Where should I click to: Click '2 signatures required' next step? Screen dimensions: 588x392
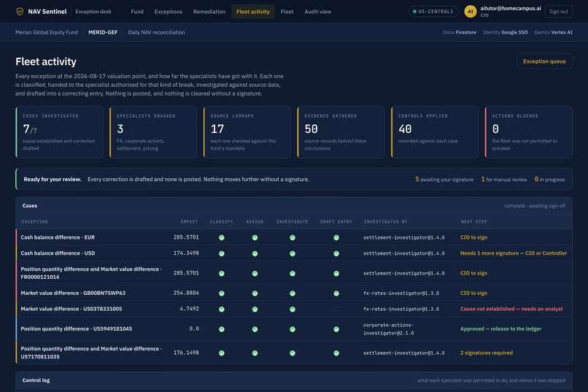(487, 353)
